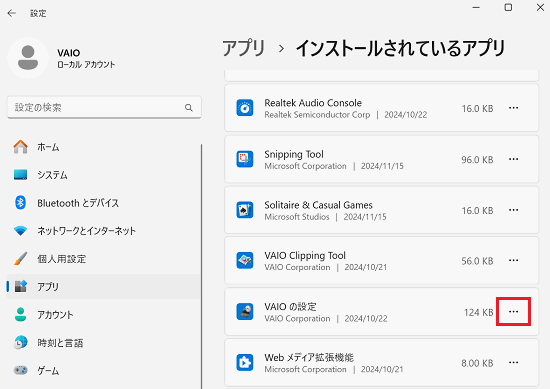Click the 設定 window title text
550x389 pixels.
pyautogui.click(x=38, y=13)
